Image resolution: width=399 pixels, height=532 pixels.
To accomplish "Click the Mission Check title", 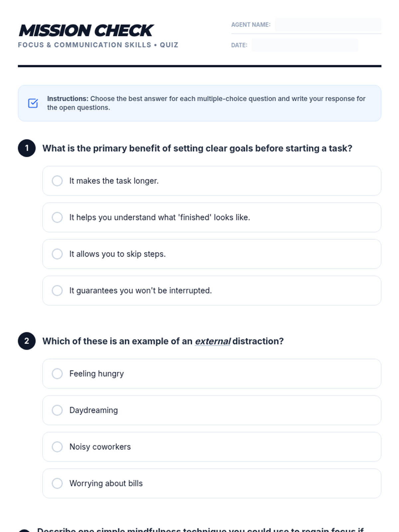I will pyautogui.click(x=86, y=31).
